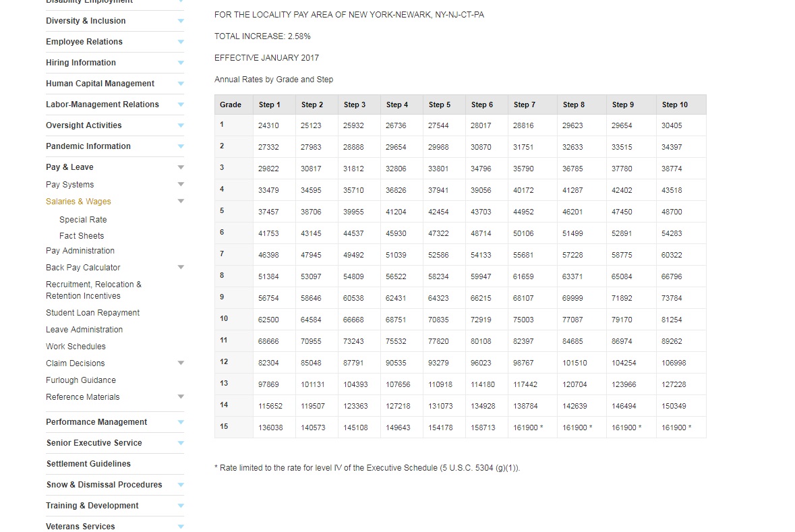
Task: Open Student Loan Repayment page
Action: pos(92,313)
